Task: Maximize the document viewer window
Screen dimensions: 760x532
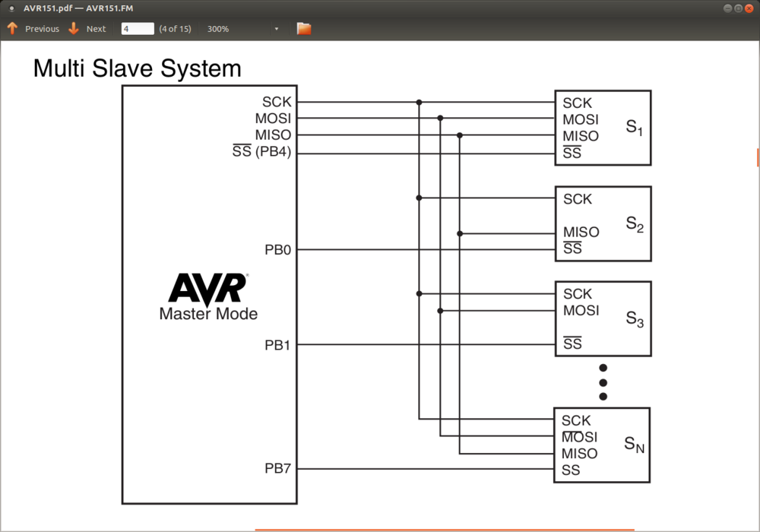Action: click(738, 7)
